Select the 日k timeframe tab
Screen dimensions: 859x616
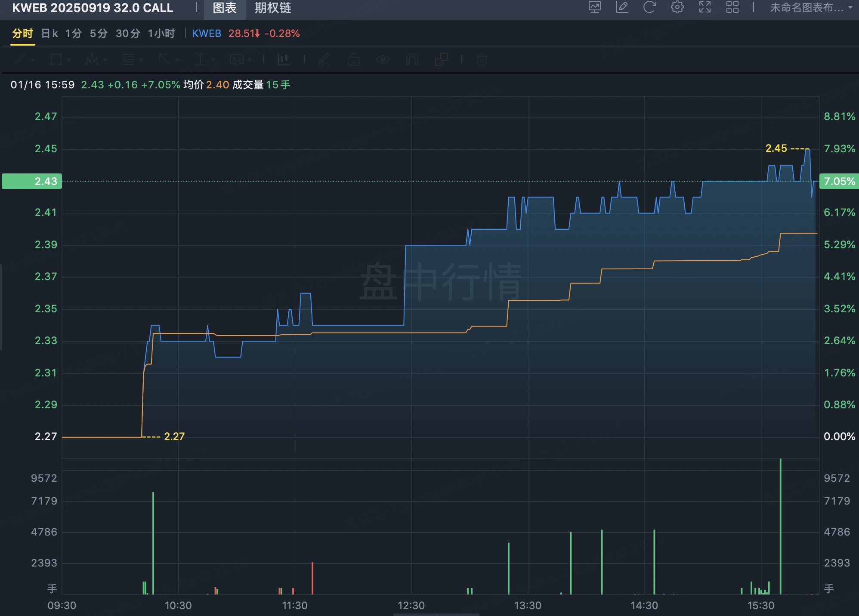point(49,34)
